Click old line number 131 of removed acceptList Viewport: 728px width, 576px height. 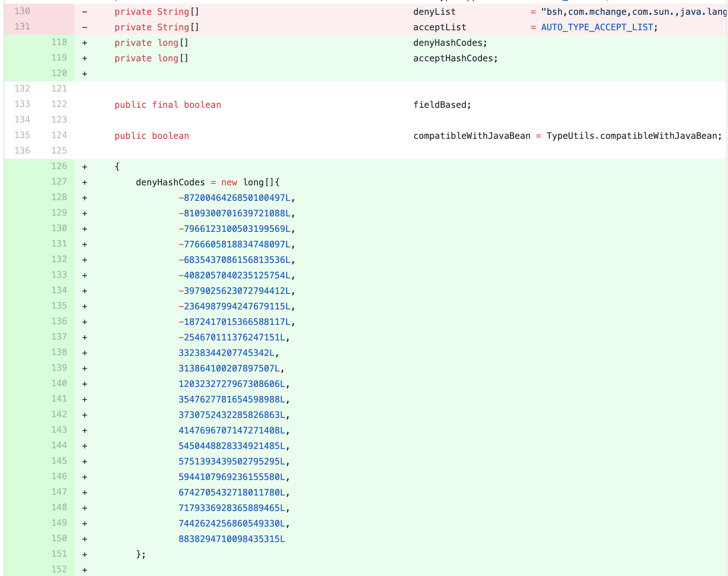point(22,27)
